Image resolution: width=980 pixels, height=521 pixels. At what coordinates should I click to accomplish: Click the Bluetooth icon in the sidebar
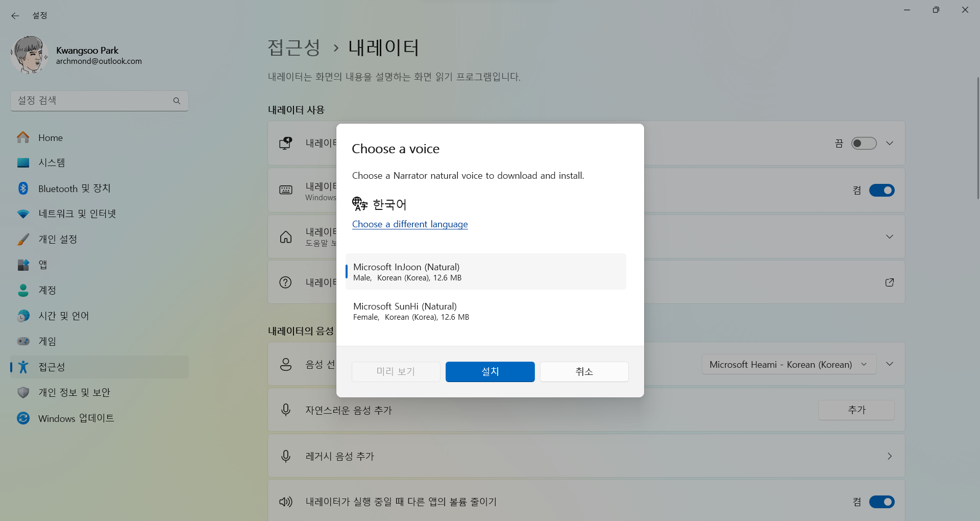pos(23,188)
